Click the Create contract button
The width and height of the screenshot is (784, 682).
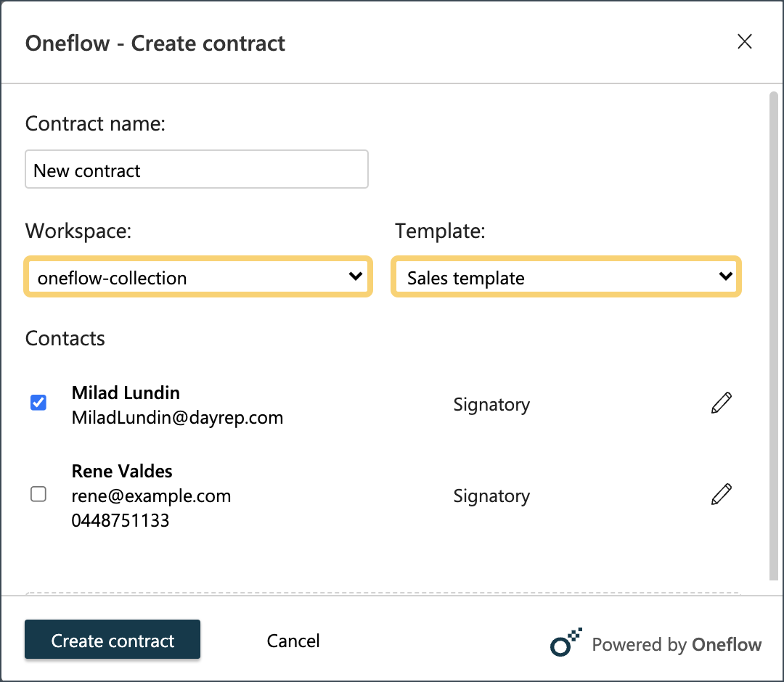[x=113, y=639]
